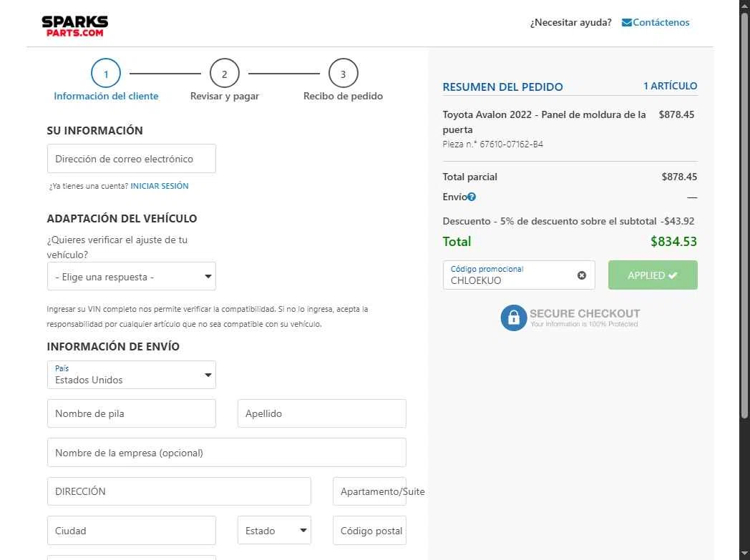Select step 1 circle Información del cliente

click(x=106, y=73)
